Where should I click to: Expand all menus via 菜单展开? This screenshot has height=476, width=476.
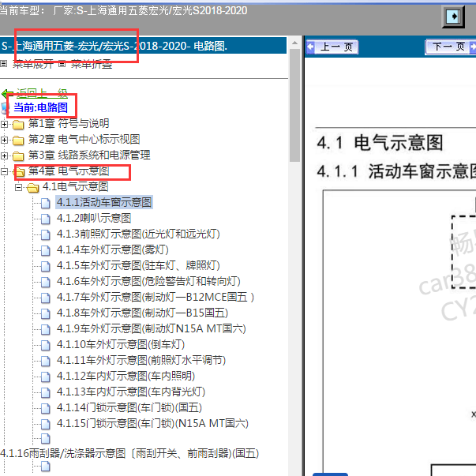[x=33, y=64]
